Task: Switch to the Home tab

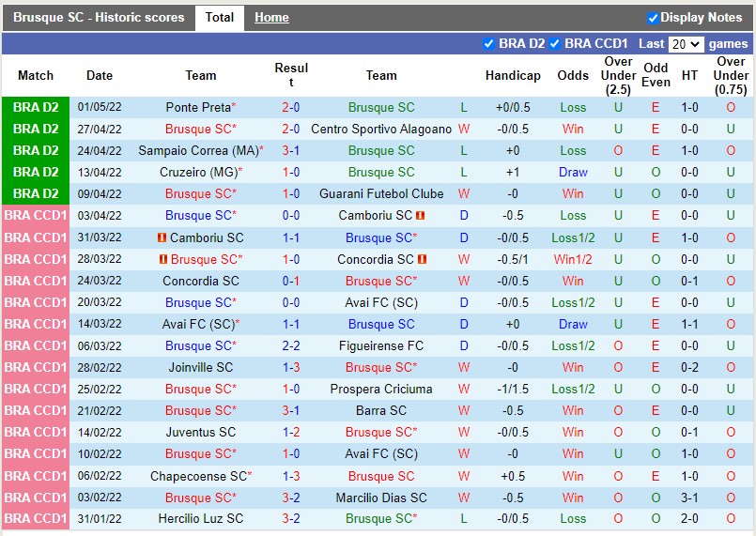Action: tap(271, 18)
